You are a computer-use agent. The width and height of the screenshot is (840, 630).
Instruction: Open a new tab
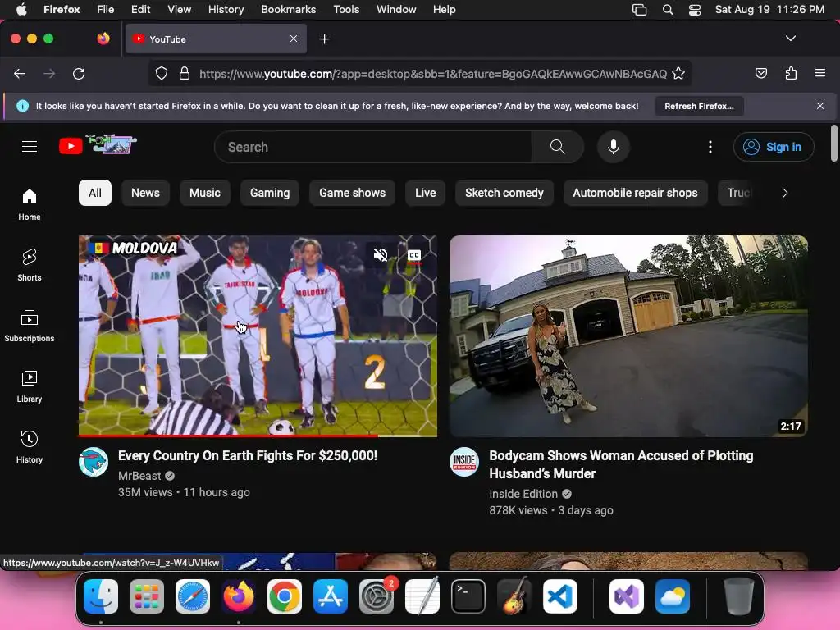click(x=324, y=39)
